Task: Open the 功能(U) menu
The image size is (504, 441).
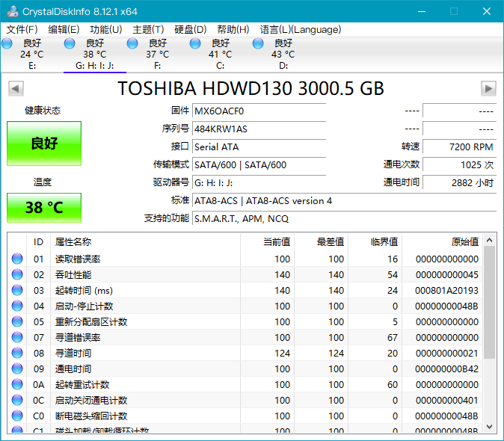Action: click(106, 30)
